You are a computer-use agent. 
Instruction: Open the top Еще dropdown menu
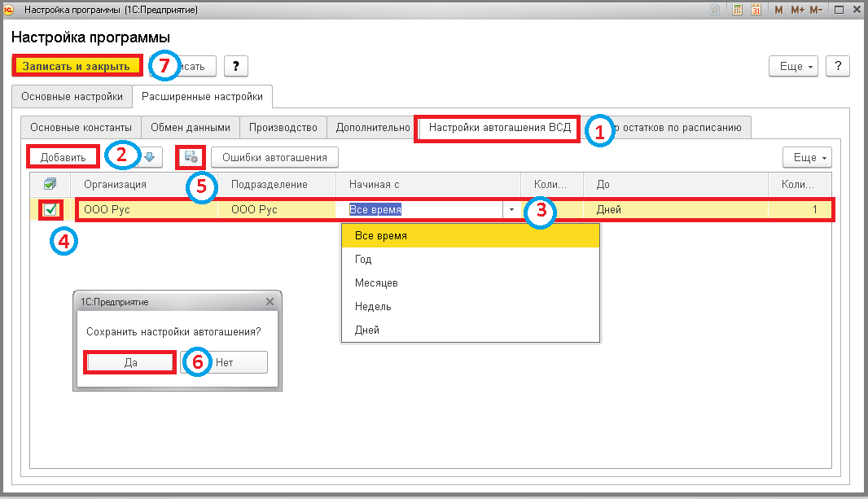pyautogui.click(x=793, y=67)
